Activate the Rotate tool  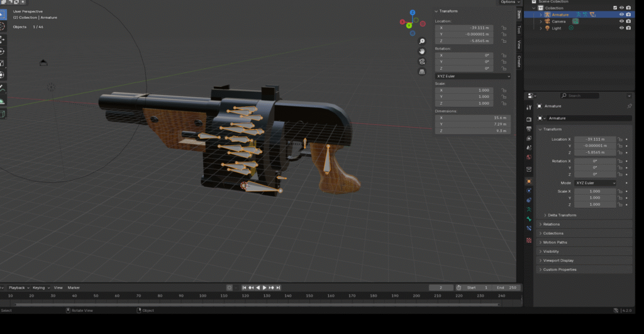[x=2, y=51]
